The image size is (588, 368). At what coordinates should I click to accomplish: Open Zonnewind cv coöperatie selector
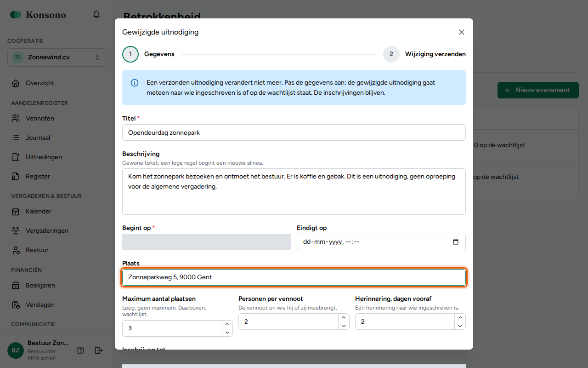point(57,57)
